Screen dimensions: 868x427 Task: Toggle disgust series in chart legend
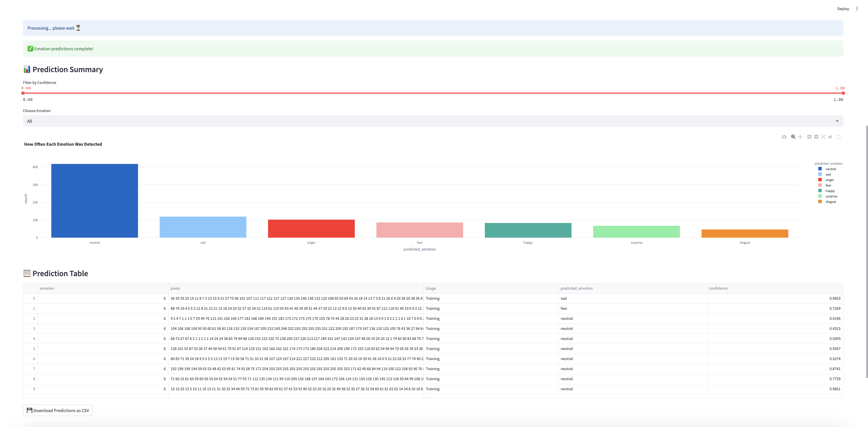(830, 202)
